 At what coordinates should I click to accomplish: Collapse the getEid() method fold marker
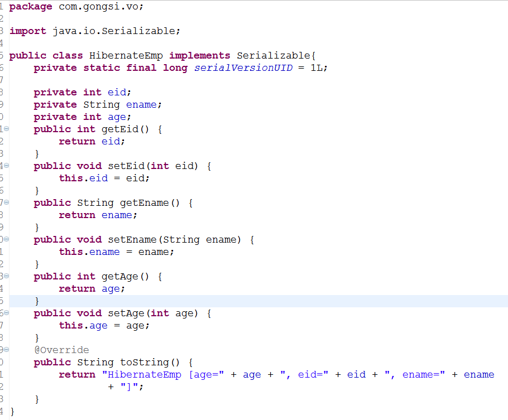tap(6, 129)
